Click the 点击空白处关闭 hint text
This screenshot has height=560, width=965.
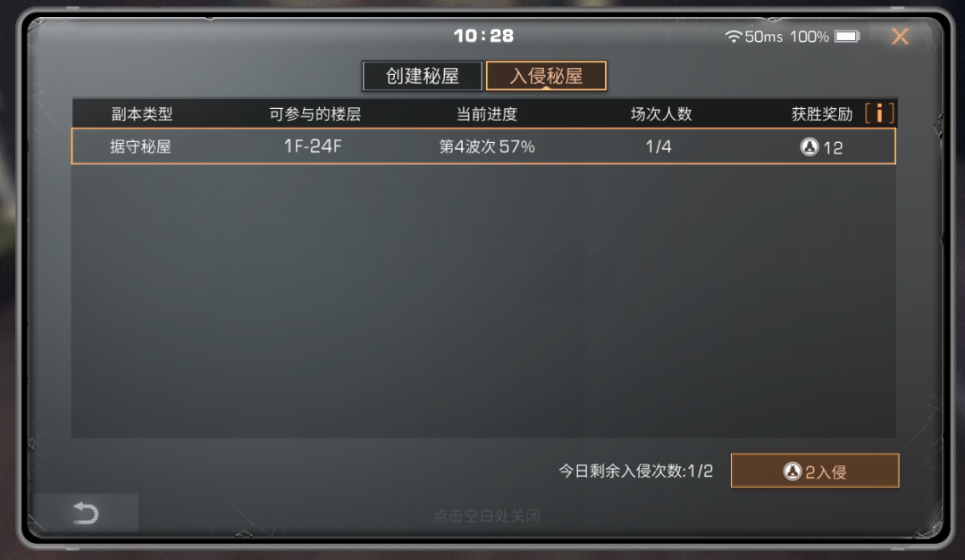[486, 515]
